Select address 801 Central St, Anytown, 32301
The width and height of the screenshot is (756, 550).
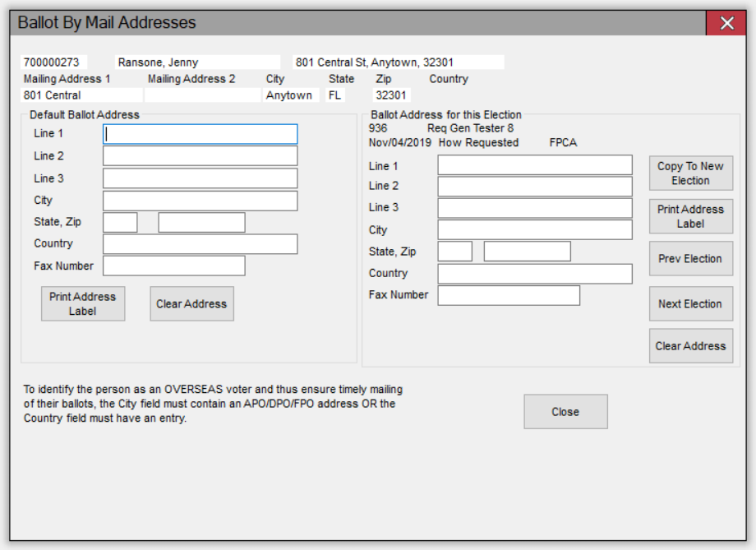[399, 62]
